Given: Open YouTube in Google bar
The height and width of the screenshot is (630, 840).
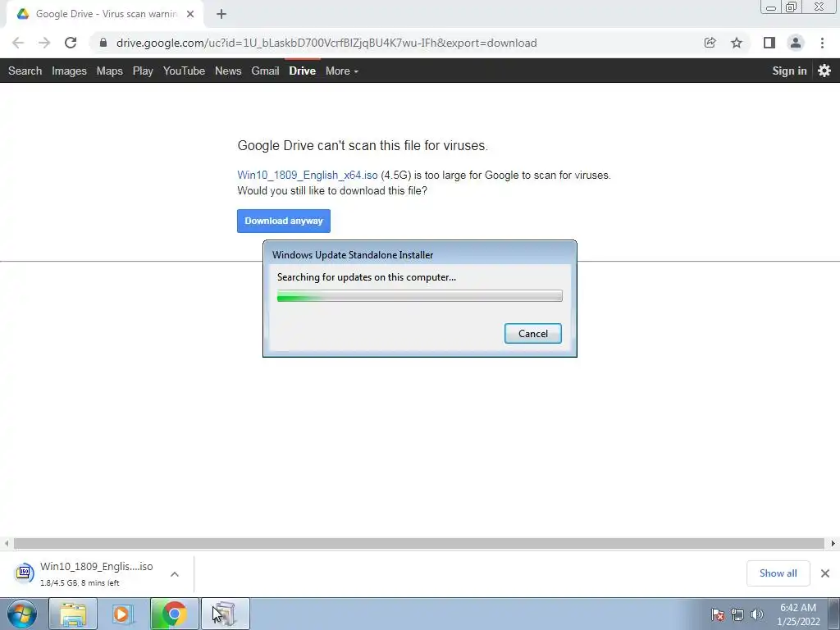Looking at the screenshot, I should pos(184,71).
